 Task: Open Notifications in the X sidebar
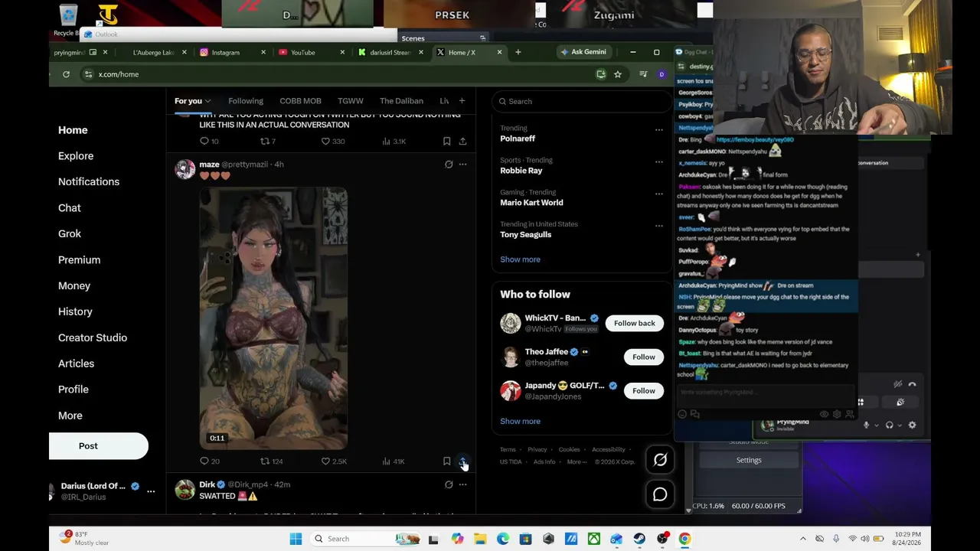coord(89,182)
